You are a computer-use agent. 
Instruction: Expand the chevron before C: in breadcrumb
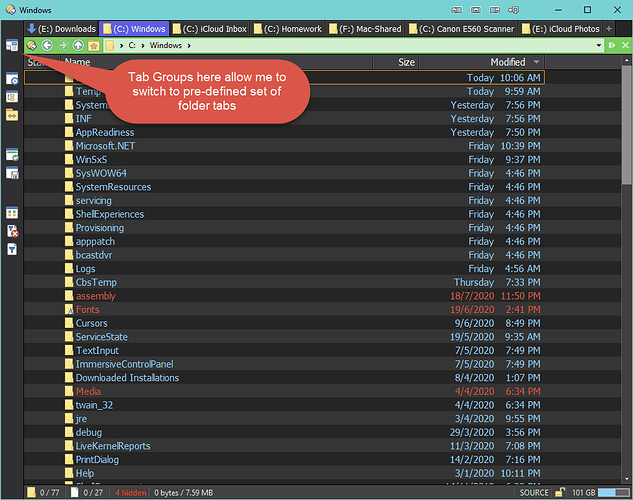(121, 46)
